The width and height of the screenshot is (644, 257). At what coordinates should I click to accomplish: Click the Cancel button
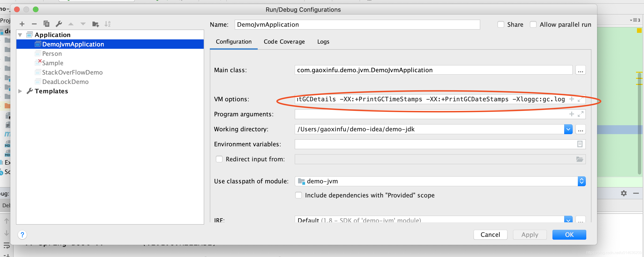(490, 235)
